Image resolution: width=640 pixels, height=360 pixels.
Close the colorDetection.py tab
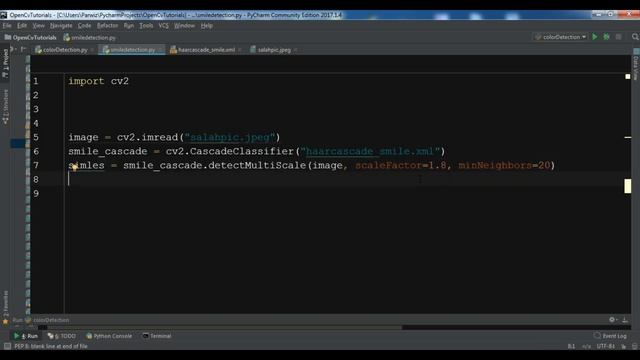[x=92, y=50]
